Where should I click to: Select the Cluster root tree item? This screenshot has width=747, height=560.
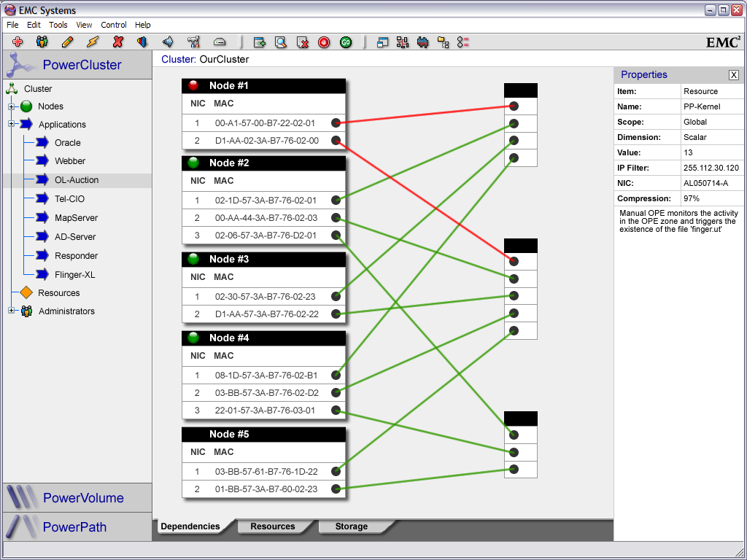(x=38, y=88)
